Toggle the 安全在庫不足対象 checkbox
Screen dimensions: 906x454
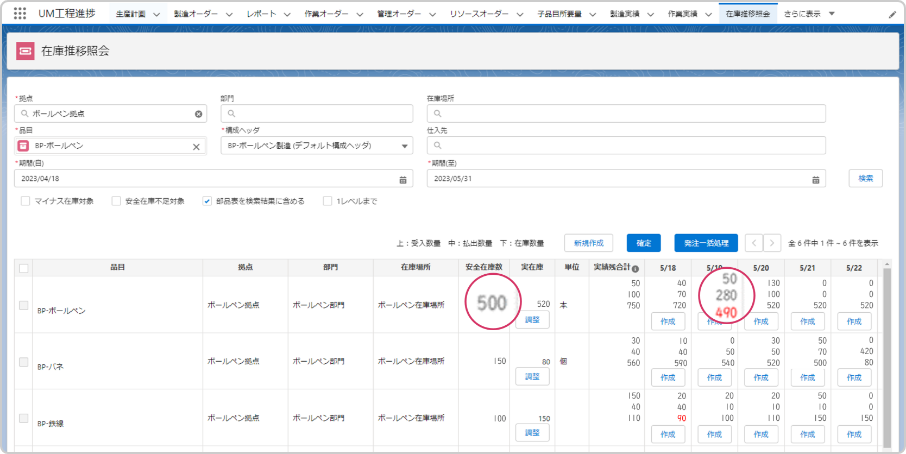tap(116, 201)
